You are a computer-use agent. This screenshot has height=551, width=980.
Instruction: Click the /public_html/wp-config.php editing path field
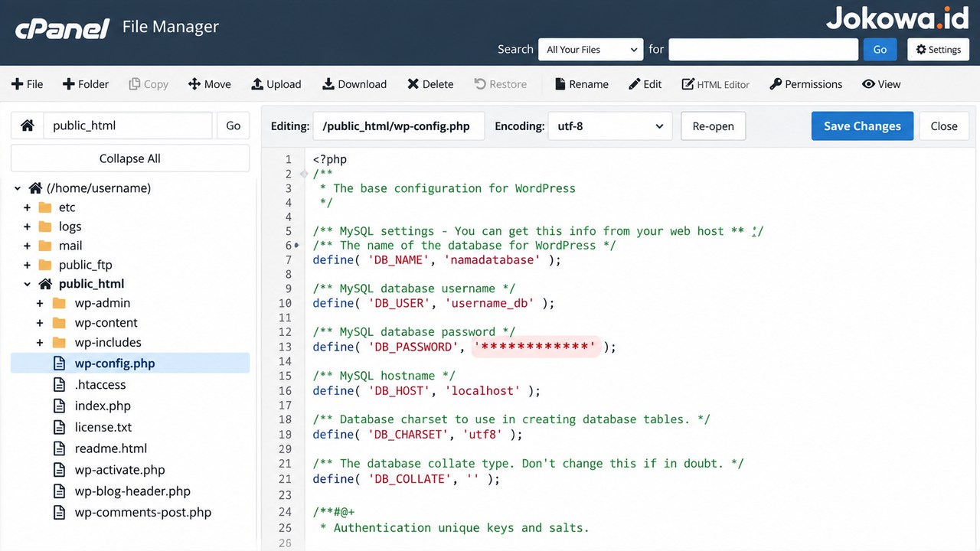coord(398,126)
